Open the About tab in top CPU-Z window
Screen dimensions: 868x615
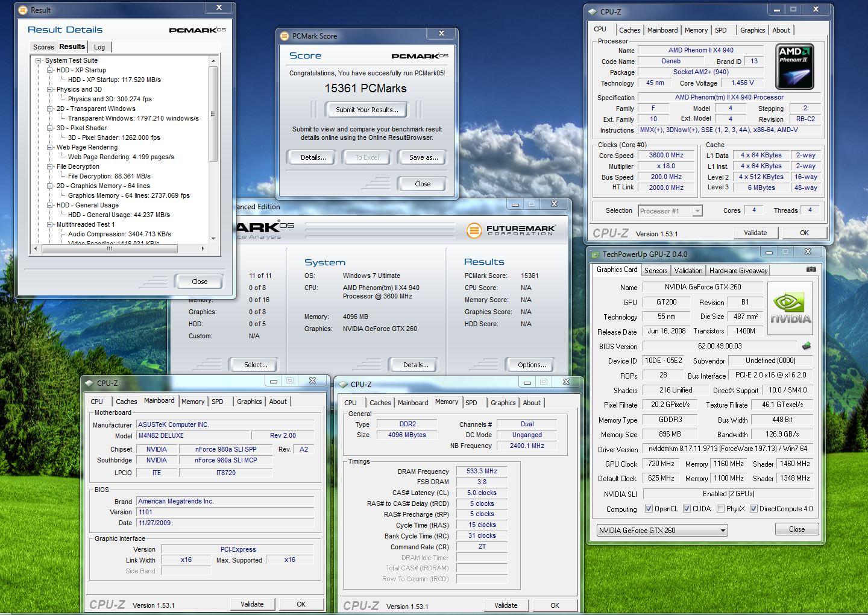[781, 30]
